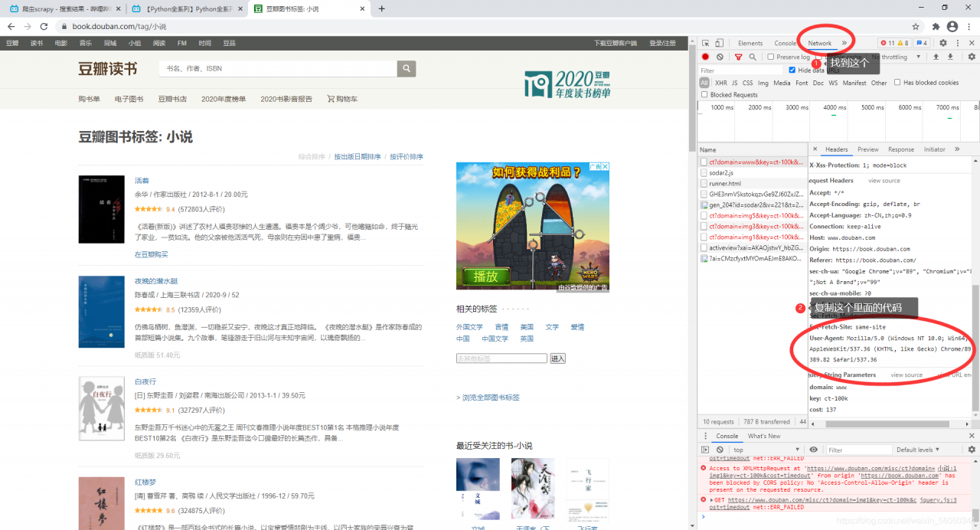Open a new browser tab
980x530 pixels.
tap(381, 8)
